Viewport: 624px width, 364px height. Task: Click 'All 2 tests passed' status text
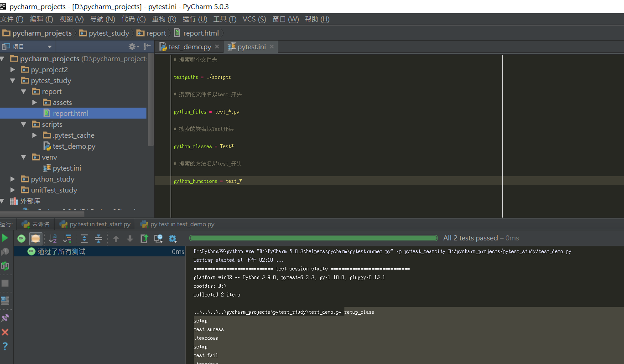tap(470, 238)
